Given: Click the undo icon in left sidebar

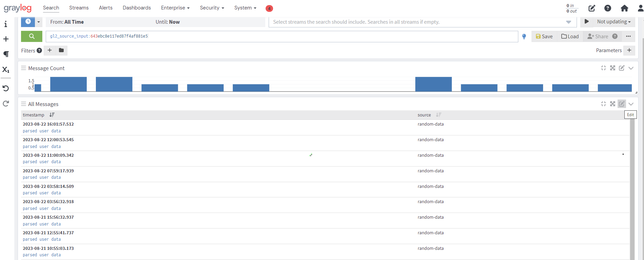Looking at the screenshot, I should click(x=6, y=88).
